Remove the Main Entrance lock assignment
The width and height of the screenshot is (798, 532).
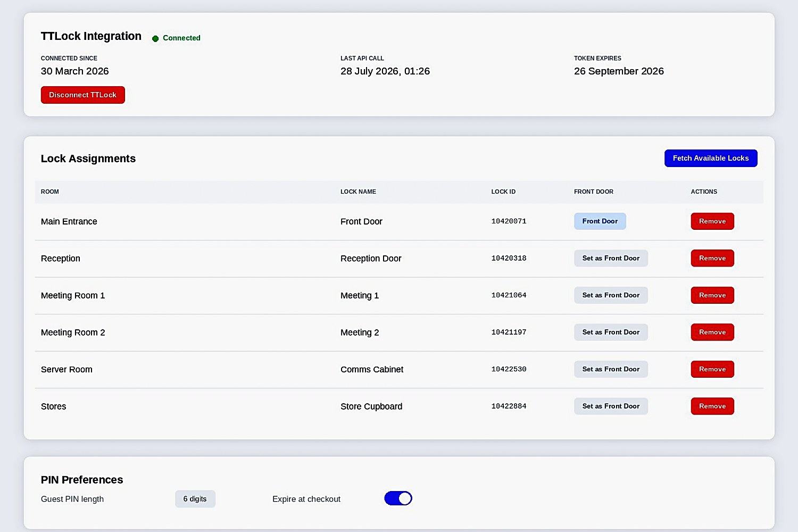click(712, 221)
